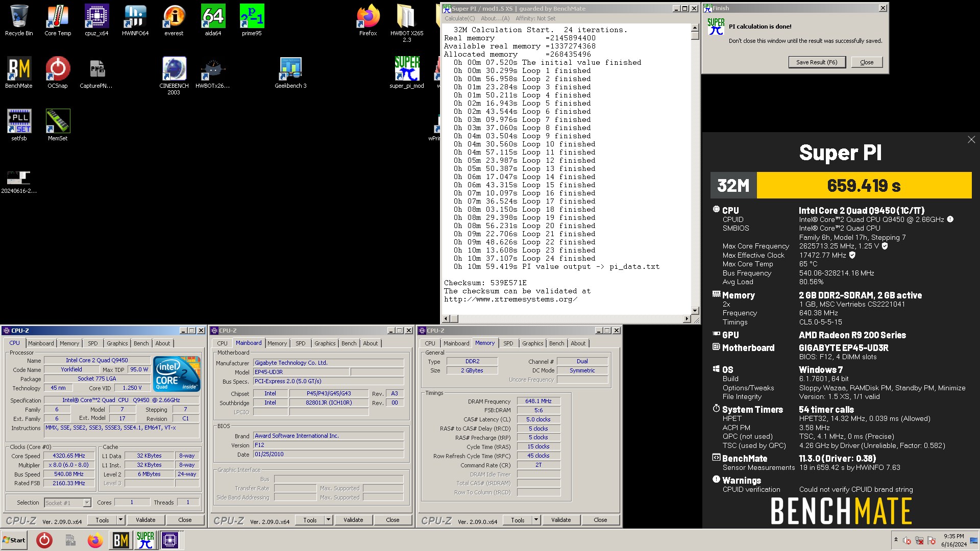
Task: Switch to Super PI via taskbar icon
Action: (x=145, y=540)
